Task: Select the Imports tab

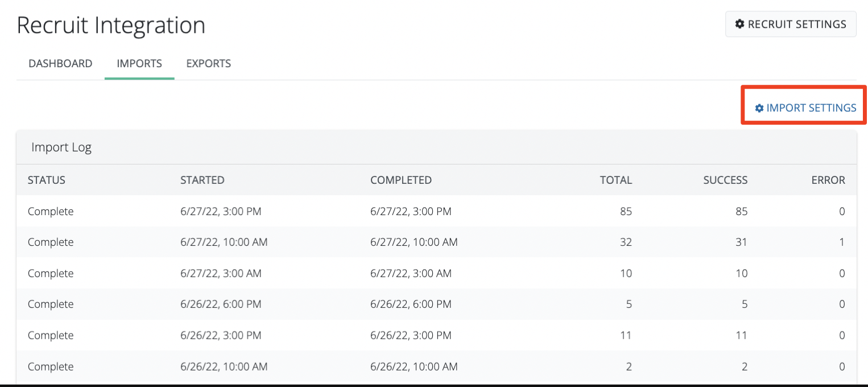Action: tap(139, 64)
